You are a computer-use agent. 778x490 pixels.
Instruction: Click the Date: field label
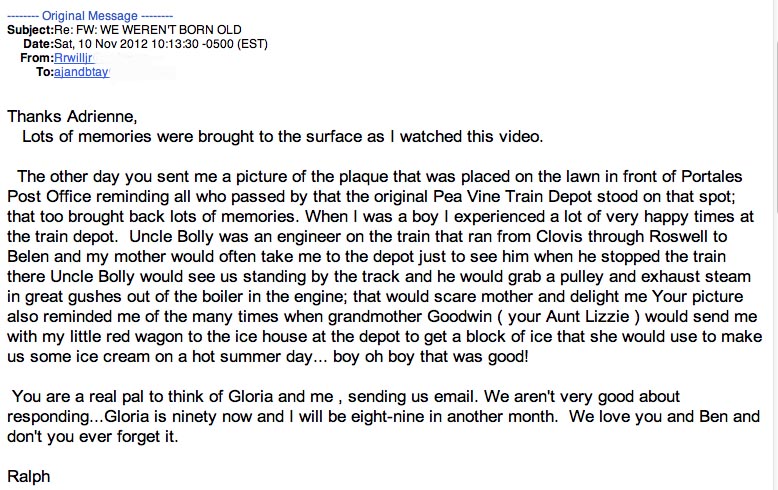pos(38,44)
